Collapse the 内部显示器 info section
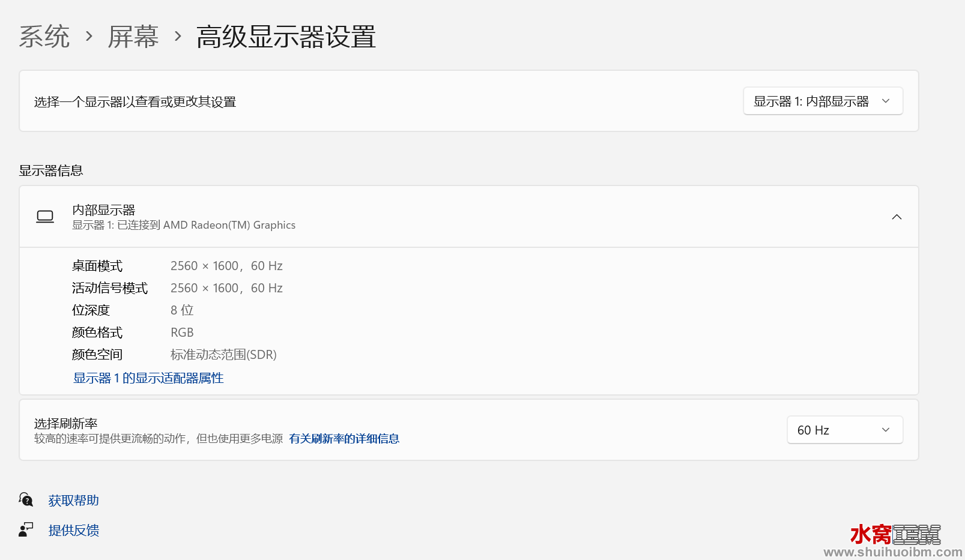965x560 pixels. [x=897, y=217]
